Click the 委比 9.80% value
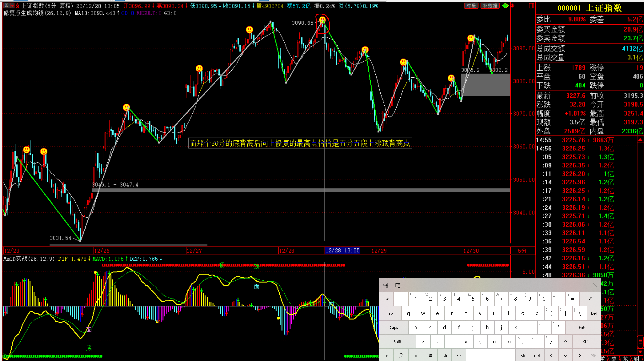This screenshot has width=644, height=361. tap(577, 19)
